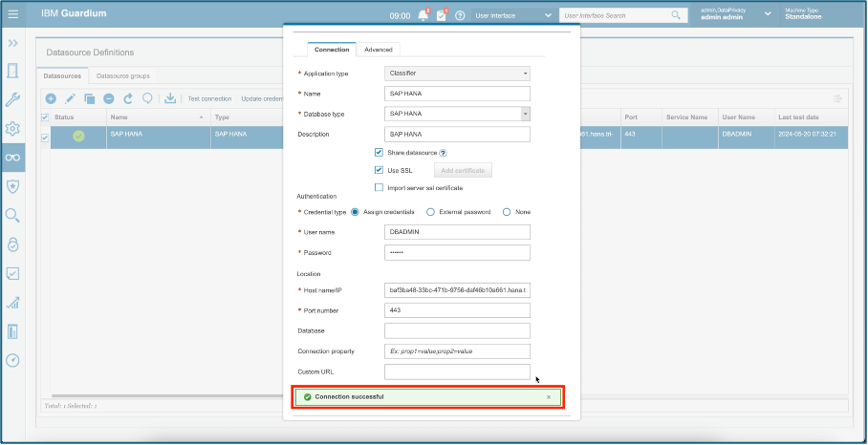Click the Host name/IP input field
Viewport: 868px width, 445px height.
(x=457, y=290)
